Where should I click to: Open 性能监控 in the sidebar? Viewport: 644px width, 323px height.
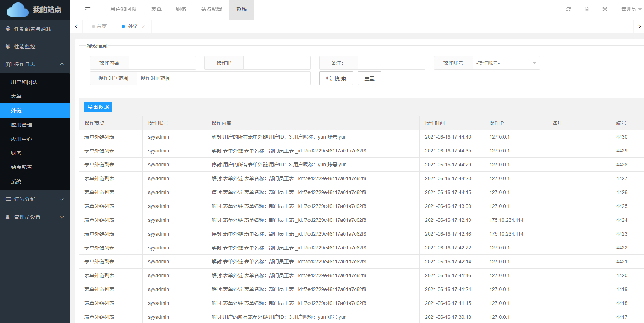click(24, 47)
